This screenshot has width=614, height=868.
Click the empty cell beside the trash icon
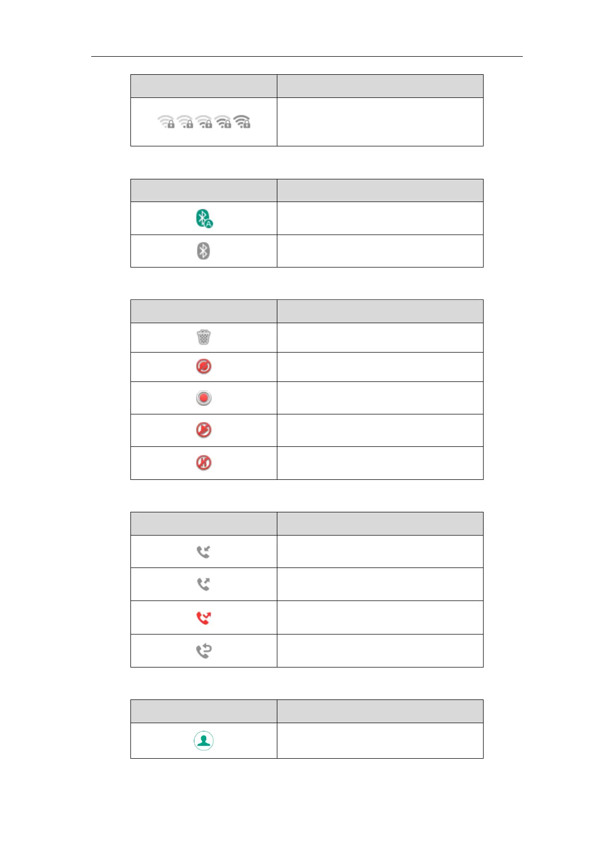pyautogui.click(x=380, y=338)
